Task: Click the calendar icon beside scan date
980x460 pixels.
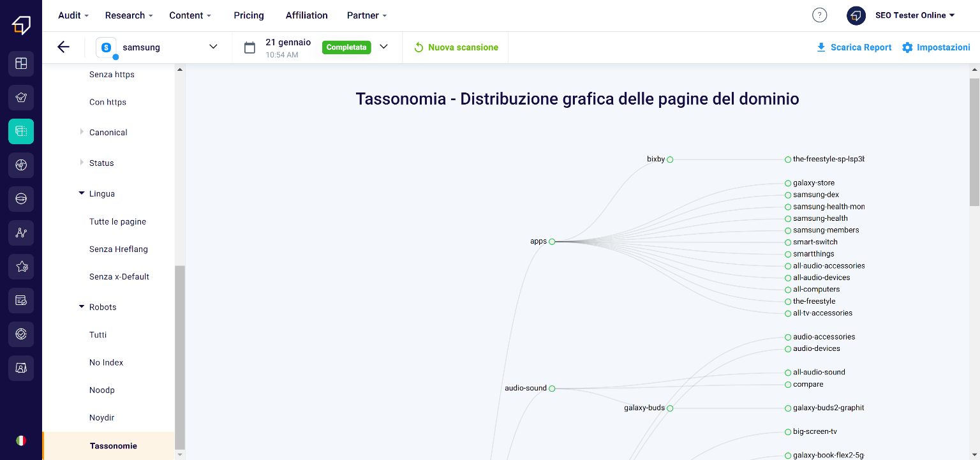Action: pos(250,48)
